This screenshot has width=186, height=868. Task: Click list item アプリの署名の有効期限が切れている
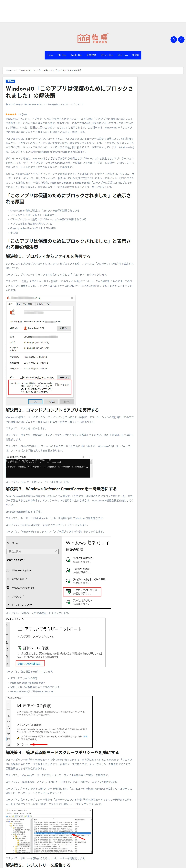31,224
